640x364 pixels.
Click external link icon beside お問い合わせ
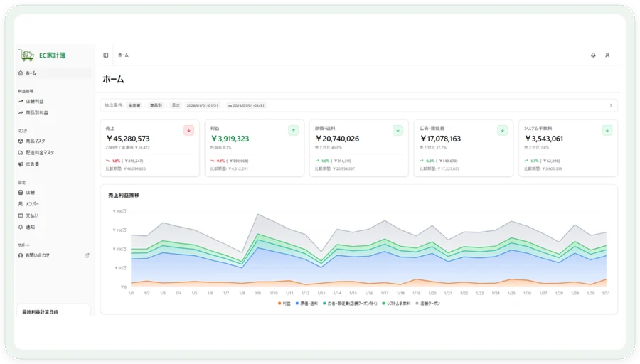tap(87, 255)
